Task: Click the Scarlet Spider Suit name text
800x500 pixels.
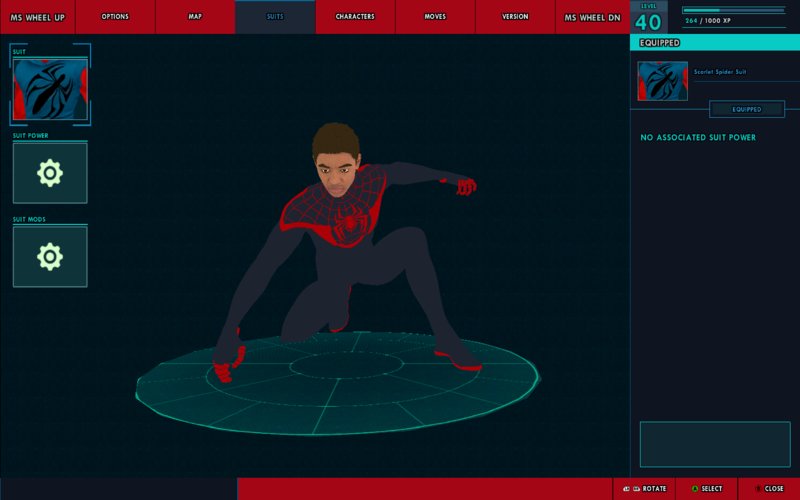Action: pos(720,72)
